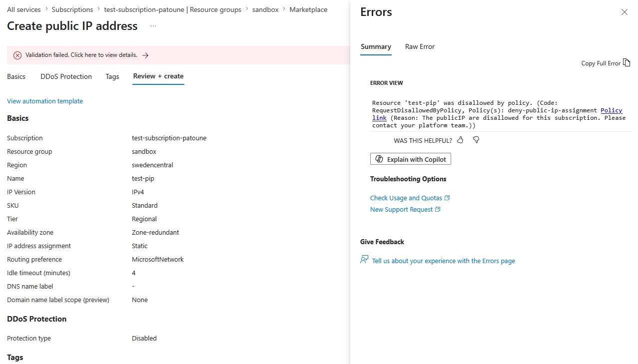638x364 pixels.
Task: Switch to the Summary tab
Action: [x=376, y=46]
